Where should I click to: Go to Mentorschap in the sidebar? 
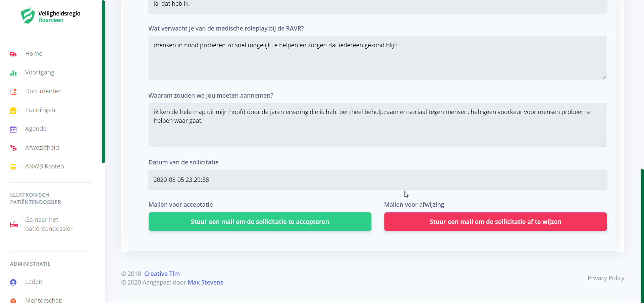pyautogui.click(x=44, y=300)
